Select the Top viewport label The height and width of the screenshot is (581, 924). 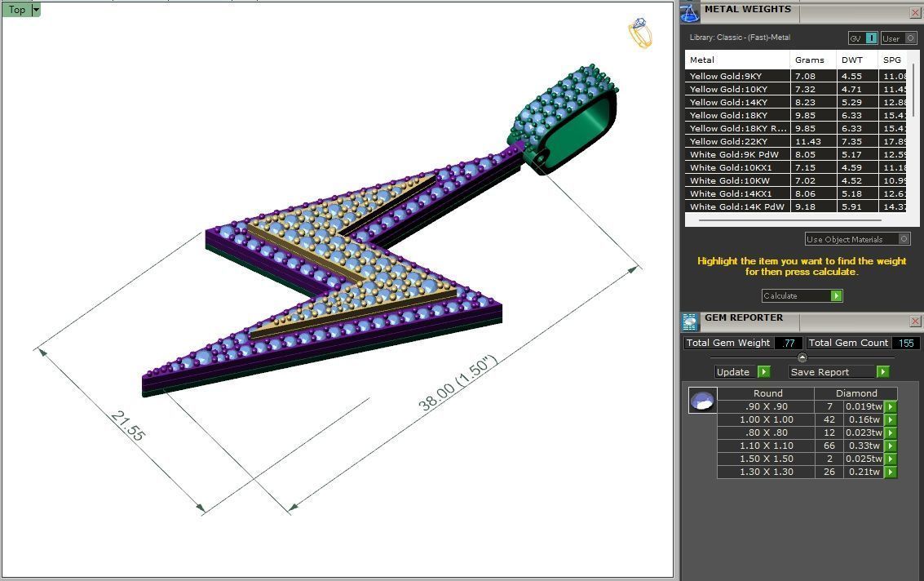[16, 10]
